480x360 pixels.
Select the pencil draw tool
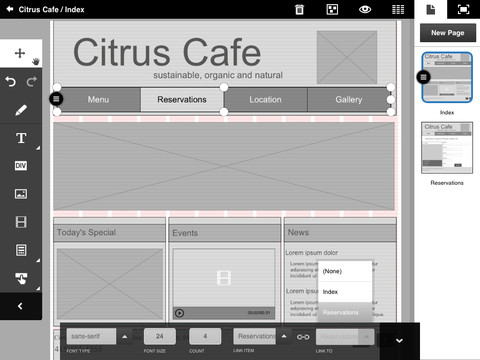(x=21, y=110)
